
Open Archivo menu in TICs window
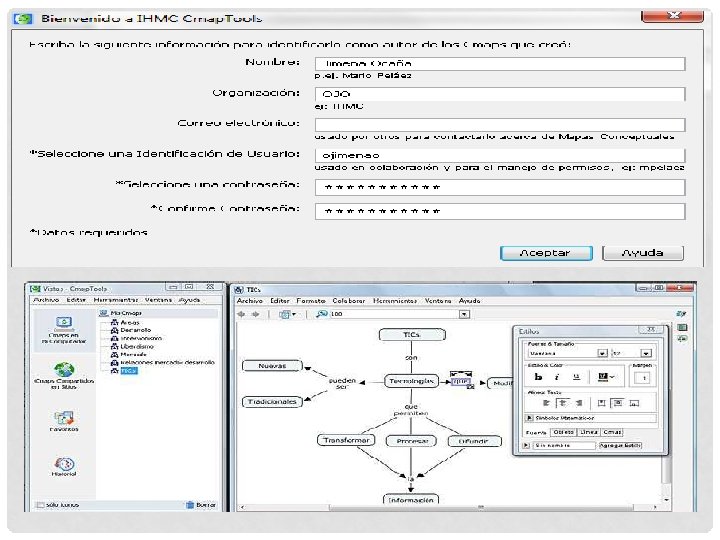[249, 301]
